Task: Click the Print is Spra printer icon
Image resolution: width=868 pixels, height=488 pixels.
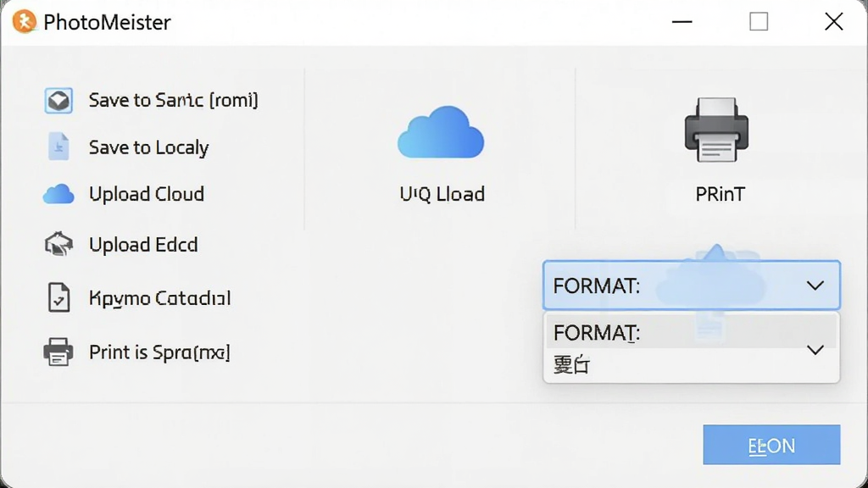Action: (58, 352)
